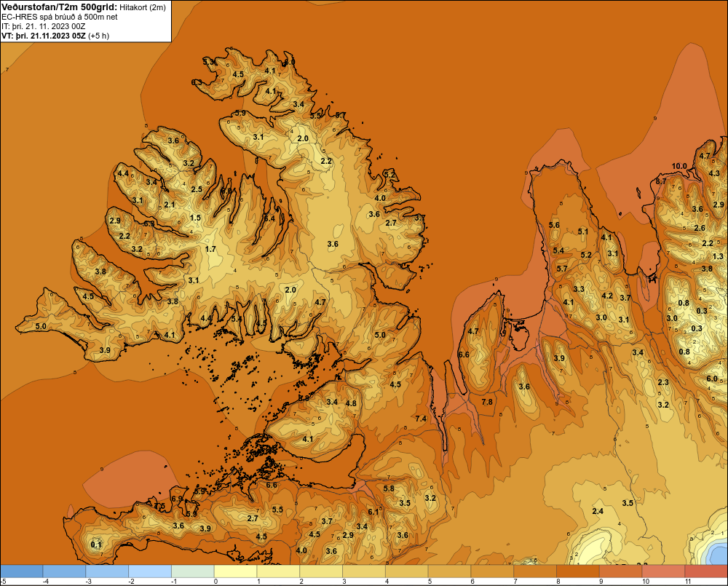Click the '5.6' temperature value on map
Viewport: 728px width, 586px height.
(x=554, y=225)
